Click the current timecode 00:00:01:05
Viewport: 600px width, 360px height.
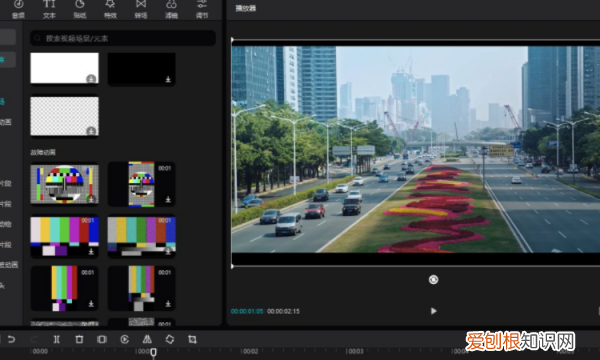(247, 311)
